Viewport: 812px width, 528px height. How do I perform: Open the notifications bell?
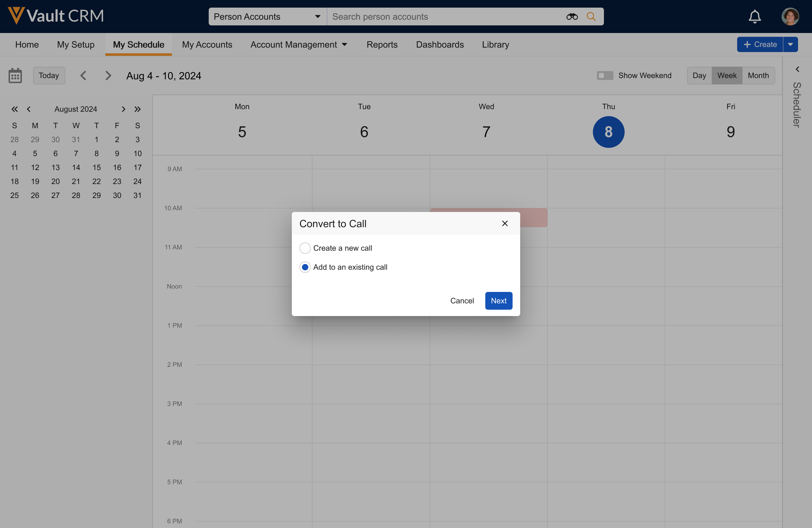(754, 16)
